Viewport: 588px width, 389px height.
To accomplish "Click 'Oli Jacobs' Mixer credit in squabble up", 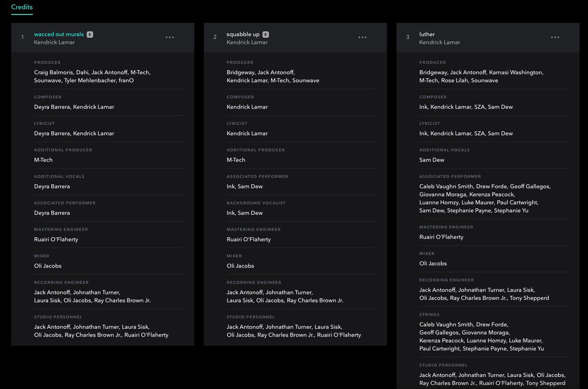I will coord(240,266).
